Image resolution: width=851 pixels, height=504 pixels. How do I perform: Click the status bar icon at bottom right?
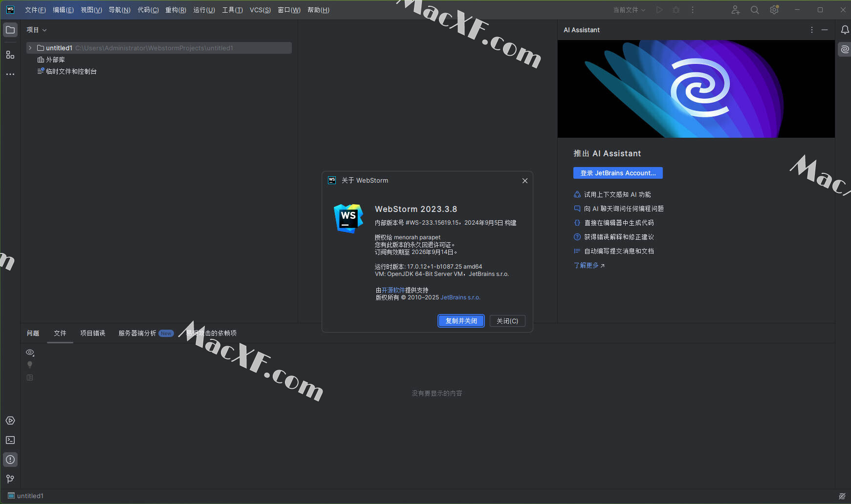[x=842, y=496]
